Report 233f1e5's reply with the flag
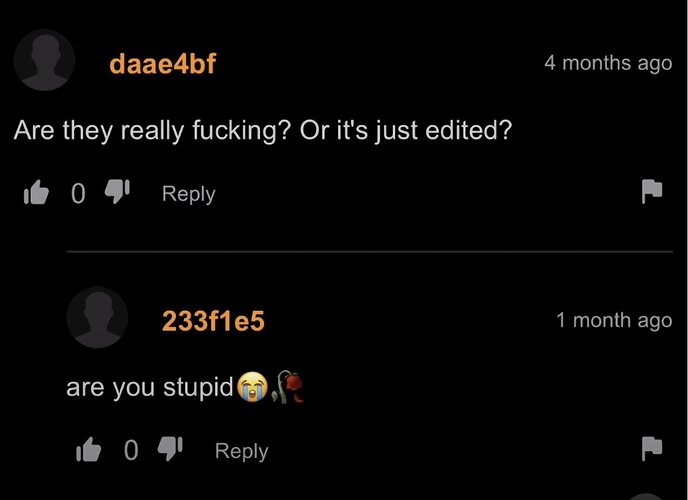This screenshot has height=500, width=688. [652, 448]
